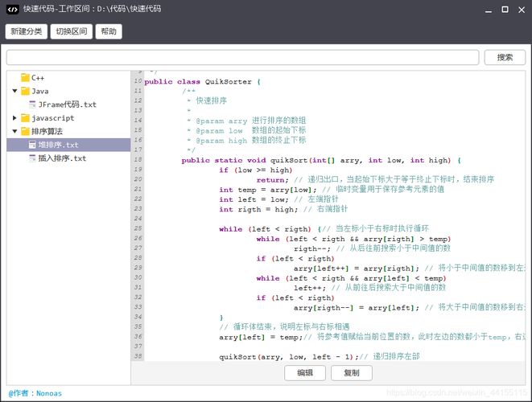Click line number 25 in the gutter
The image size is (532, 402).
coord(138,228)
